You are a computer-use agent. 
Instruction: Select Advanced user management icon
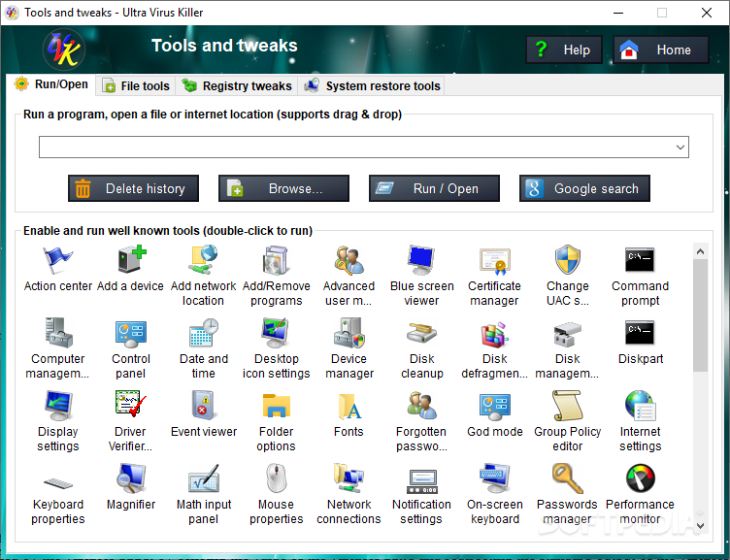tap(348, 260)
